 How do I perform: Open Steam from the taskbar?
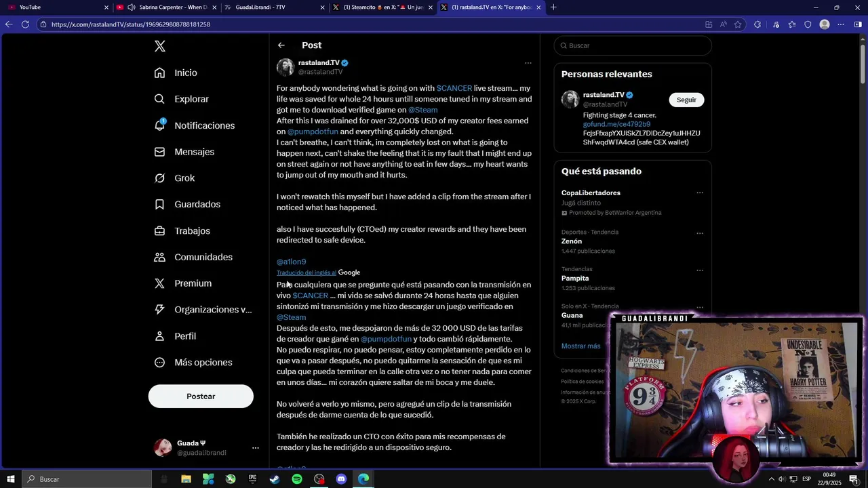275,479
